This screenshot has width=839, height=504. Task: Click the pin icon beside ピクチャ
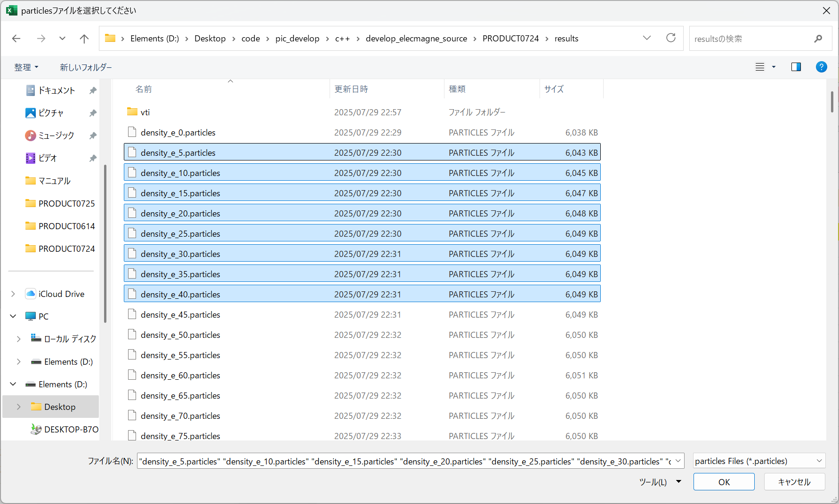click(93, 113)
